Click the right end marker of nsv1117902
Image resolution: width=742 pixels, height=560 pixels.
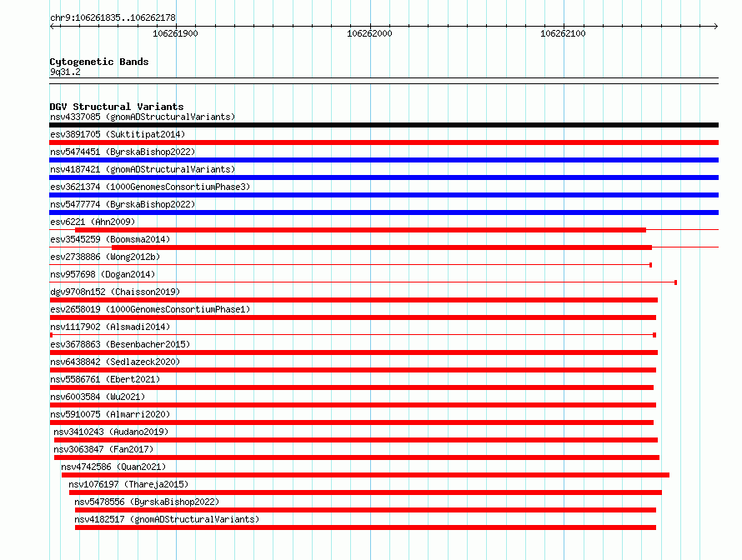tap(654, 335)
